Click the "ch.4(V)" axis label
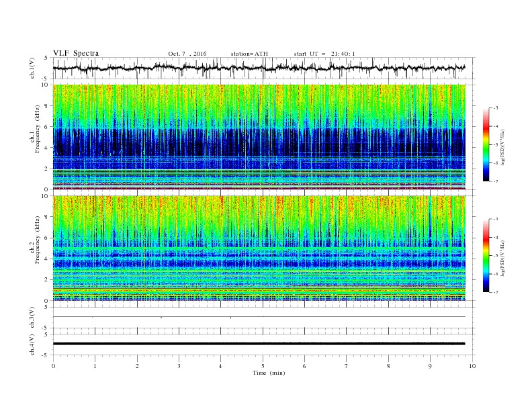Screen dimensions: 532x411 tap(32, 345)
